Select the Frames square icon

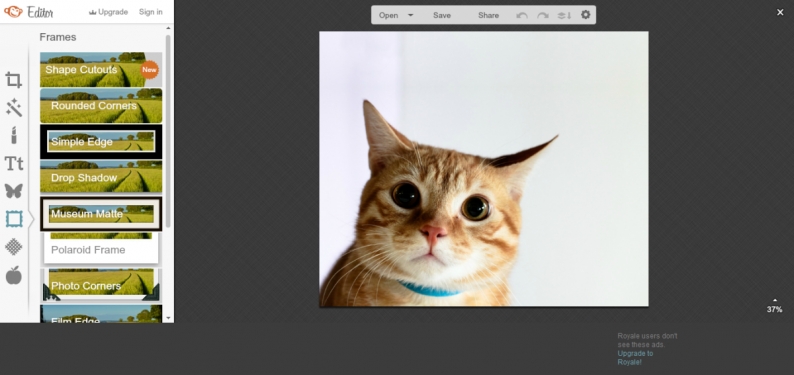point(14,219)
